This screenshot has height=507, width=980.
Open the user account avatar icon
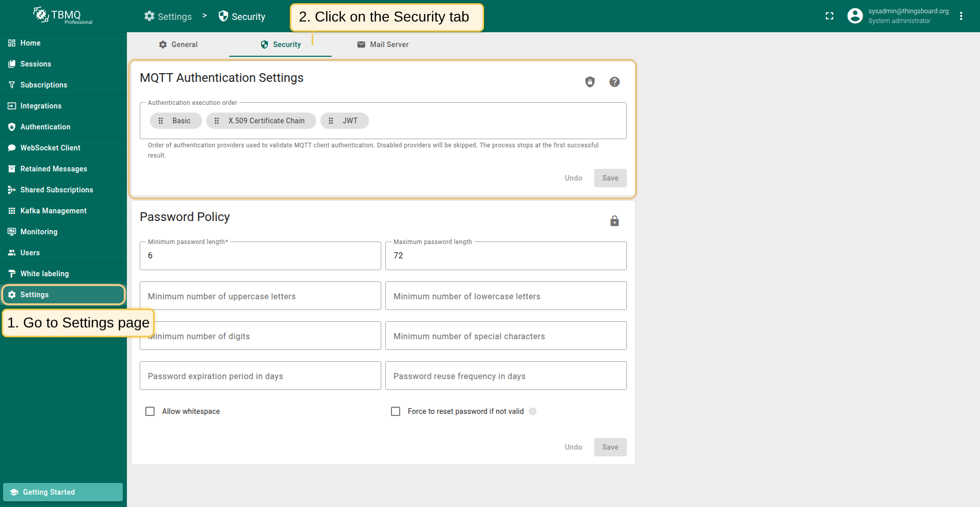855,16
